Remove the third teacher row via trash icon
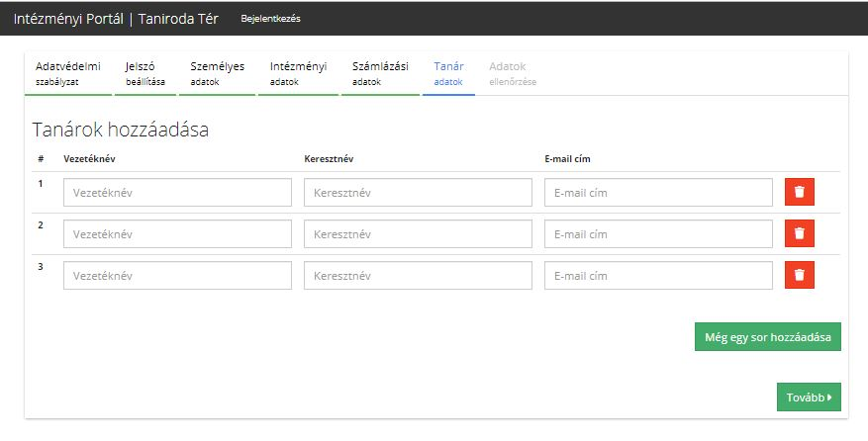Screen dimensions: 868x441 tap(799, 275)
